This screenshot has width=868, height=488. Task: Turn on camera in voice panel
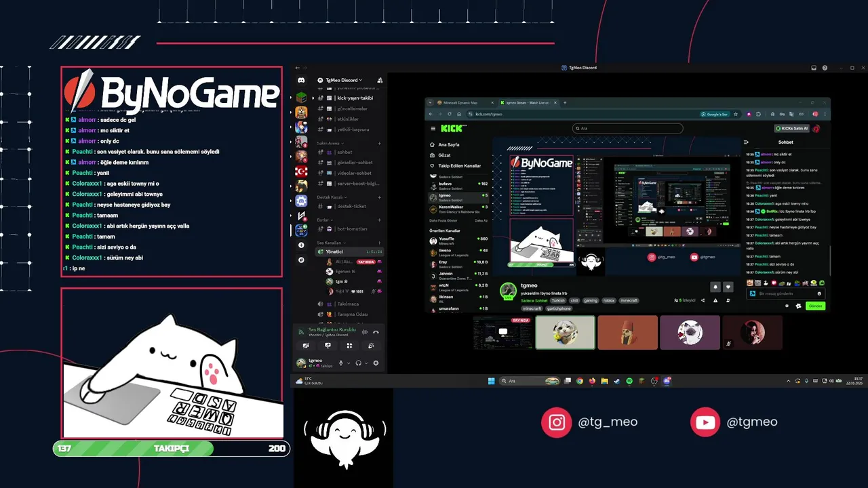pyautogui.click(x=306, y=345)
